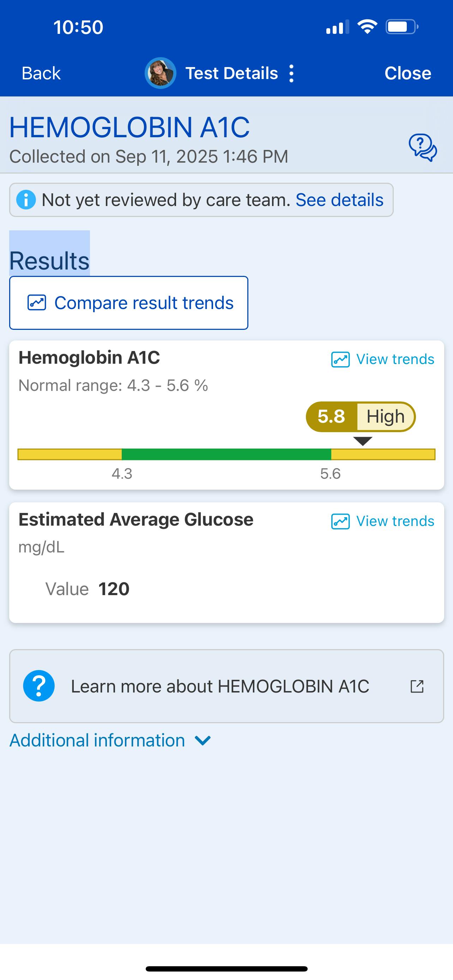This screenshot has height=980, width=453.
Task: View trends for Estimated Average Glucose
Action: (383, 521)
